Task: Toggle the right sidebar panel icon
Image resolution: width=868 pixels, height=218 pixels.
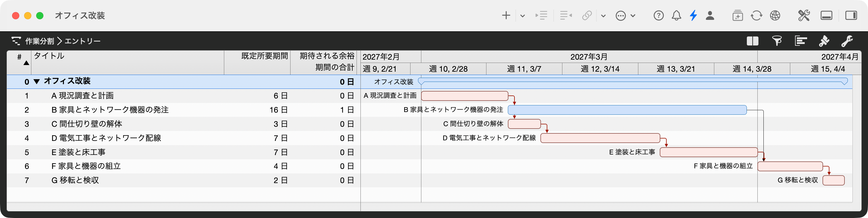Action: (x=851, y=15)
